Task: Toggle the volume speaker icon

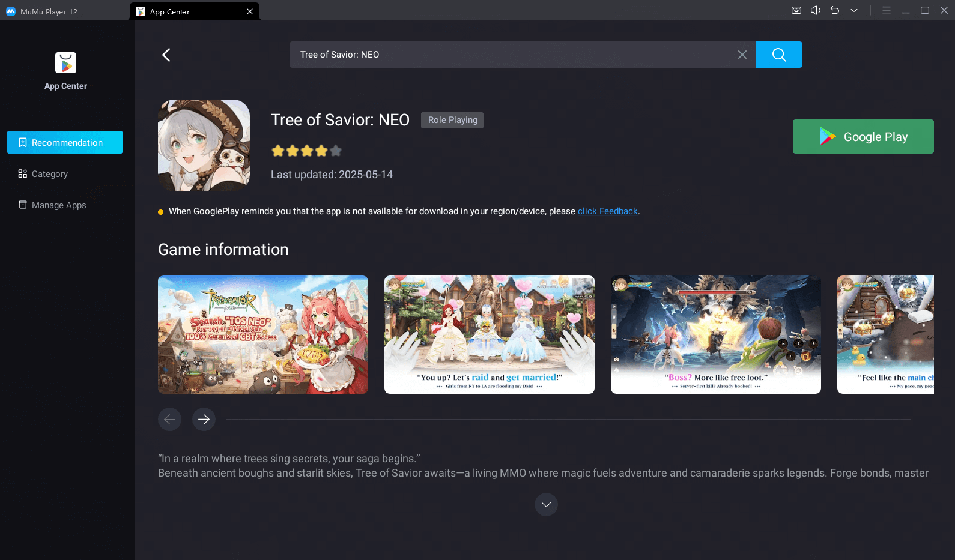Action: pyautogui.click(x=816, y=10)
